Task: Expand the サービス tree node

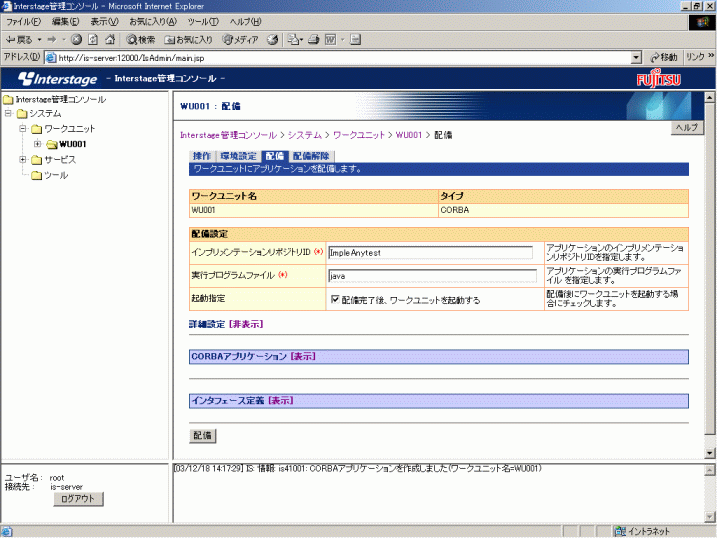Action: click(22, 159)
